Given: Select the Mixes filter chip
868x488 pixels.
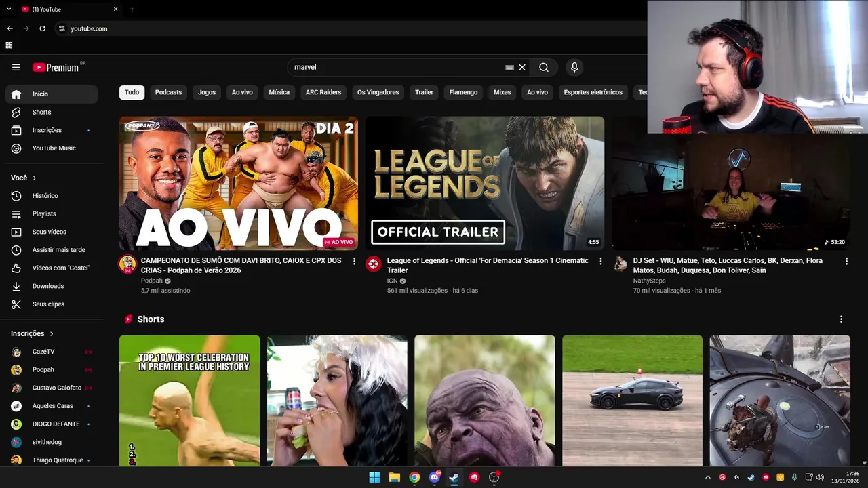Looking at the screenshot, I should (502, 92).
